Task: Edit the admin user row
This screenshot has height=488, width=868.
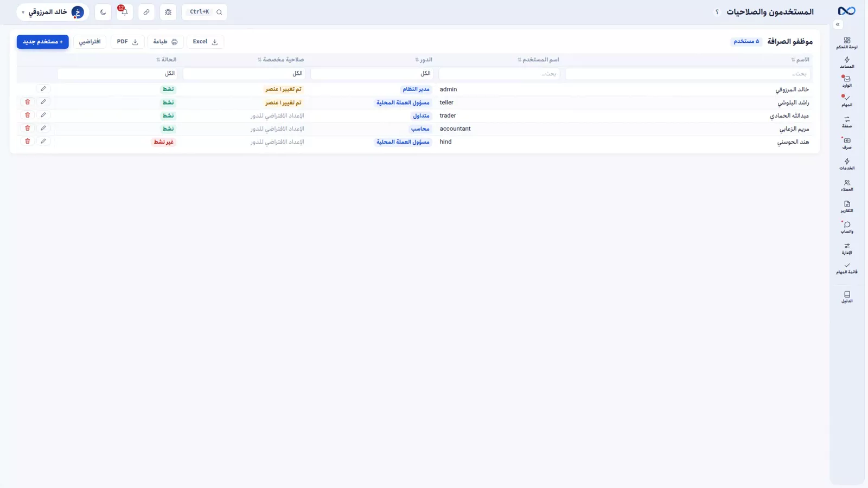Action: [43, 89]
